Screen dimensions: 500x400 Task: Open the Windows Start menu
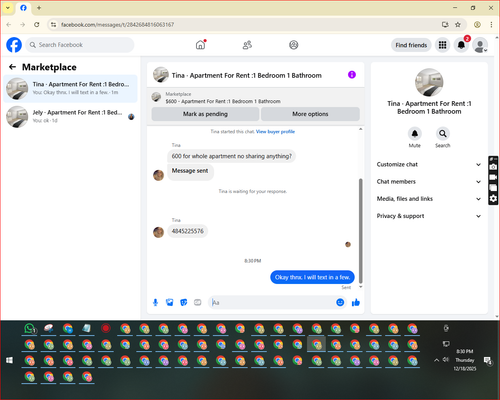click(x=10, y=360)
